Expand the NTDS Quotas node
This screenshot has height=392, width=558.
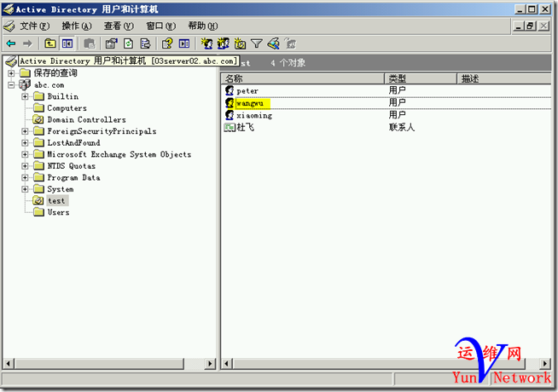(25, 166)
